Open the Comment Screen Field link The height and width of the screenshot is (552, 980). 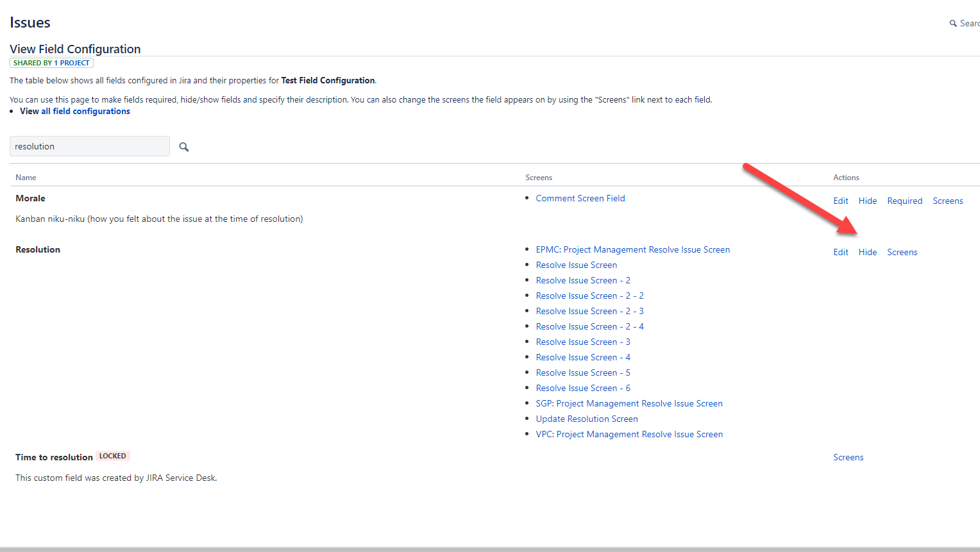click(x=580, y=197)
